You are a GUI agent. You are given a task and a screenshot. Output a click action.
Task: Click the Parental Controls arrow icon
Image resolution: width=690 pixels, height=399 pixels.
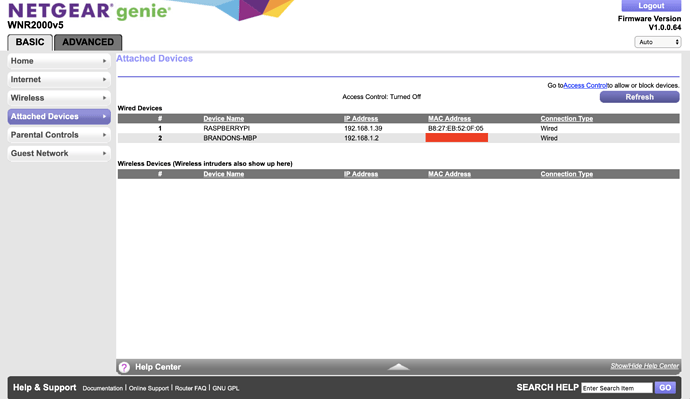tap(104, 135)
